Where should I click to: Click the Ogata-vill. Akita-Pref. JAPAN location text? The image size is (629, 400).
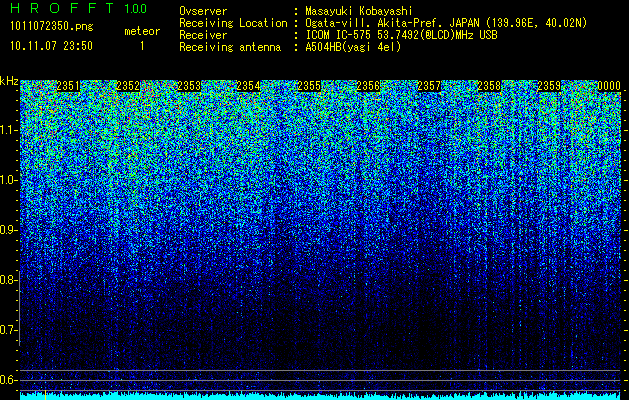(446, 23)
